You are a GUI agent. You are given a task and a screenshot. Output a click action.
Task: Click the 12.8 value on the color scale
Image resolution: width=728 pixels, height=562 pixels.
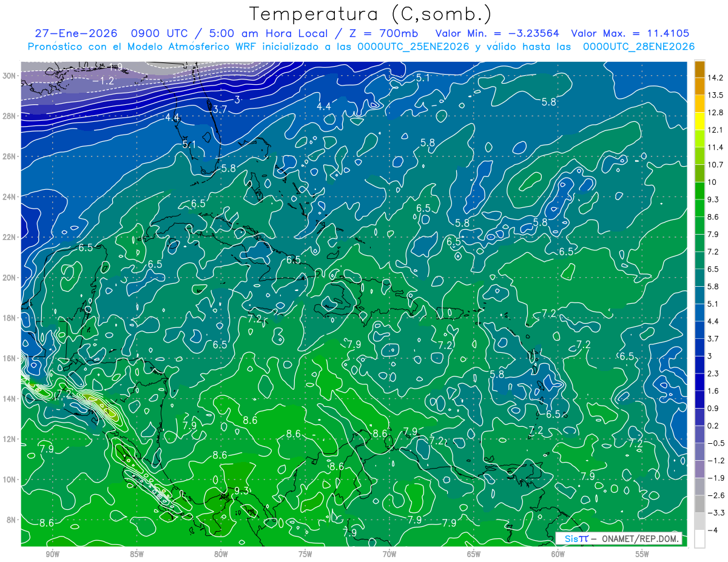[715, 112]
